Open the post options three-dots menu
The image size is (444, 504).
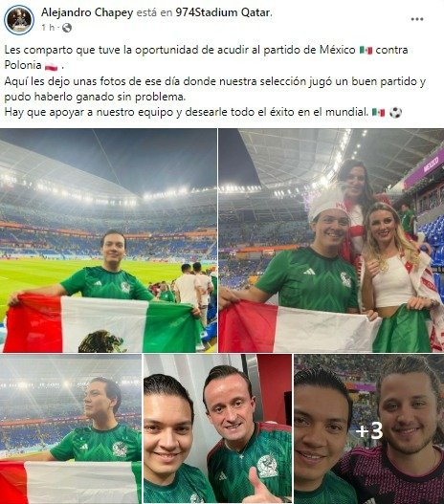[x=417, y=19]
